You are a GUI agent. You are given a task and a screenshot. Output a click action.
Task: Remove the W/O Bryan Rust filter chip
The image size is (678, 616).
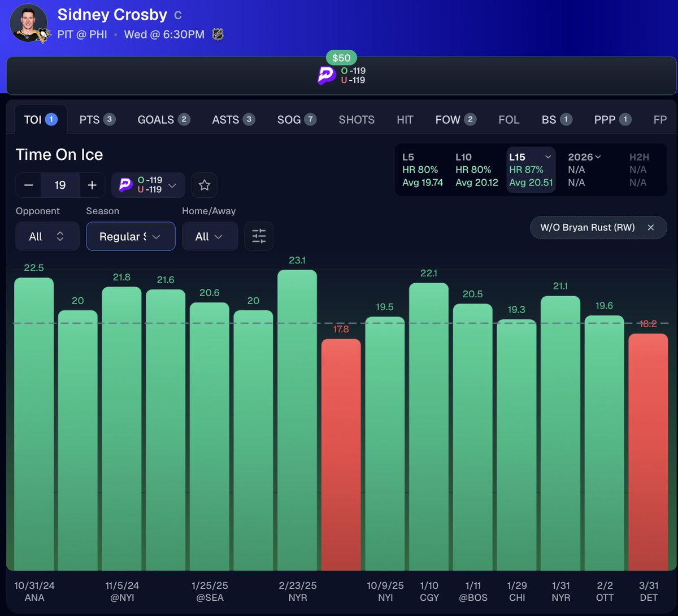pos(651,227)
